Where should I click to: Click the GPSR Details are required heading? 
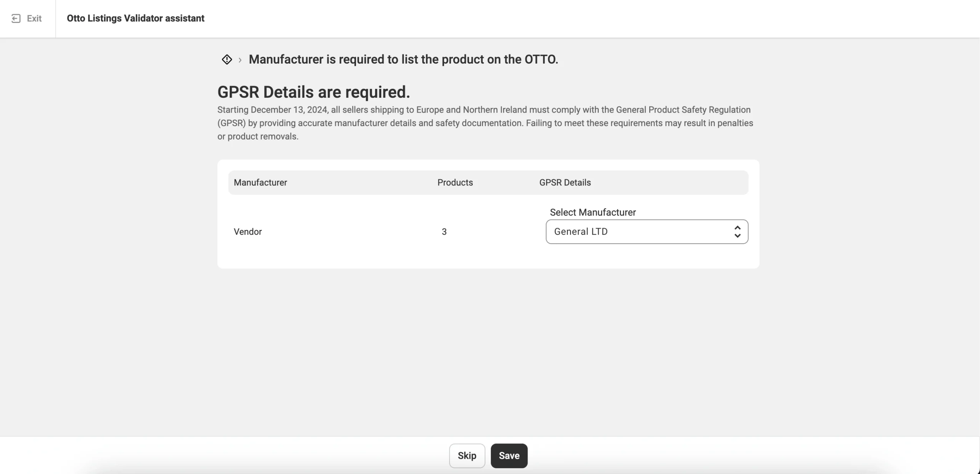[x=314, y=92]
